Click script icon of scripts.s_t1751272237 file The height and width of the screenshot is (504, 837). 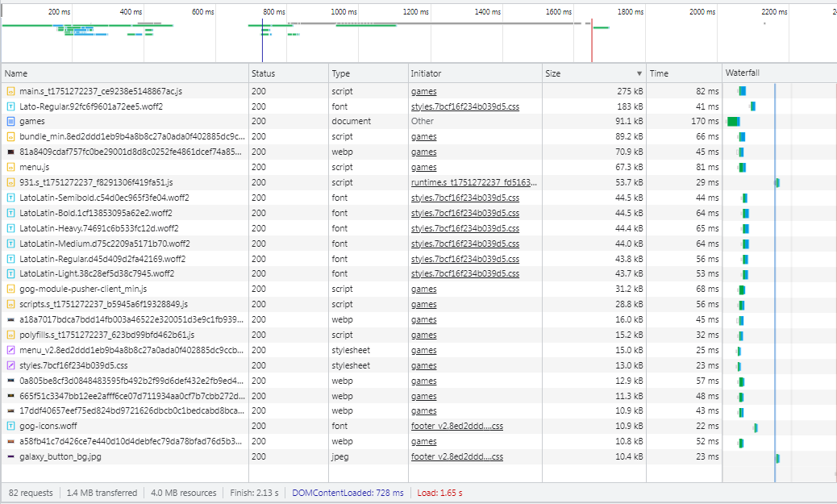[x=10, y=304]
